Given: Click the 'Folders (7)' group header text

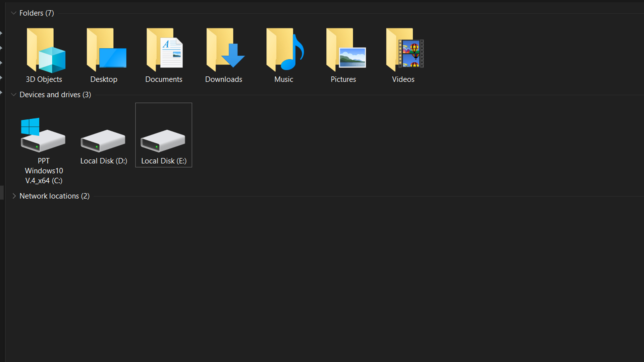Looking at the screenshot, I should click(x=37, y=13).
